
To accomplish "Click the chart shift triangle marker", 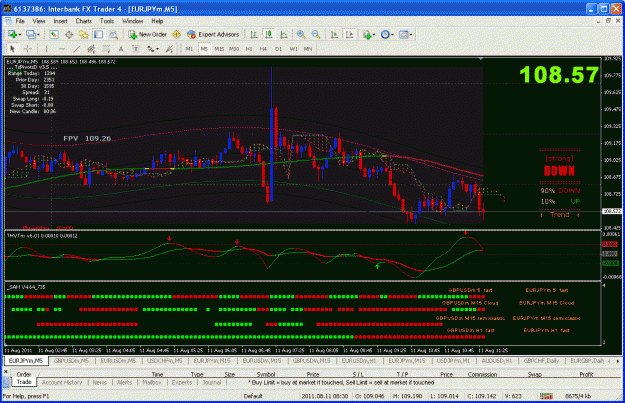I will [481, 59].
